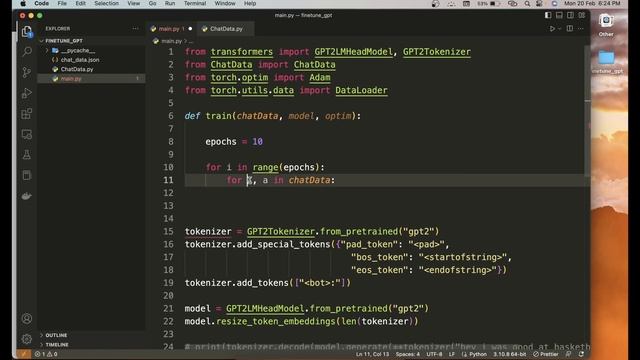Image resolution: width=640 pixels, height=360 pixels.
Task: Open the Go menu
Action: (152, 4)
